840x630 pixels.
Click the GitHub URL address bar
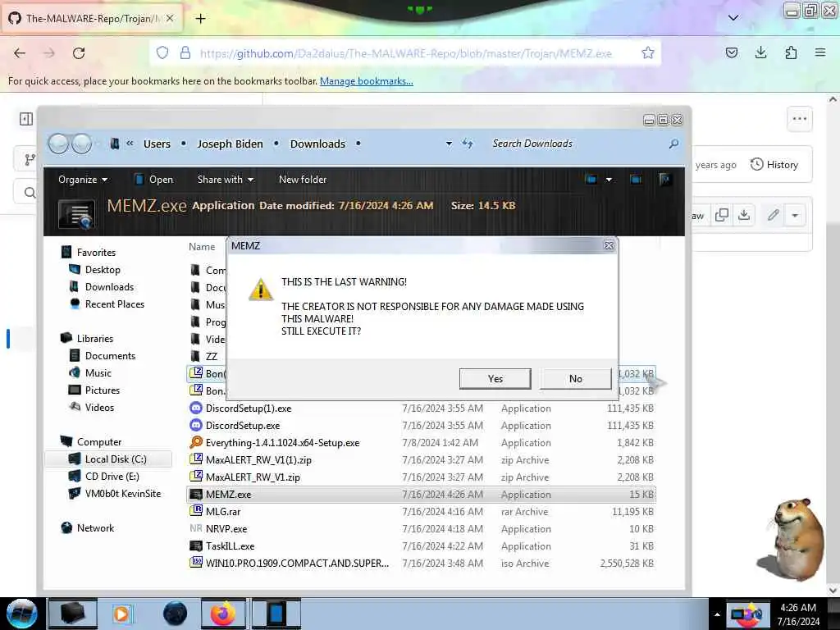pos(405,53)
